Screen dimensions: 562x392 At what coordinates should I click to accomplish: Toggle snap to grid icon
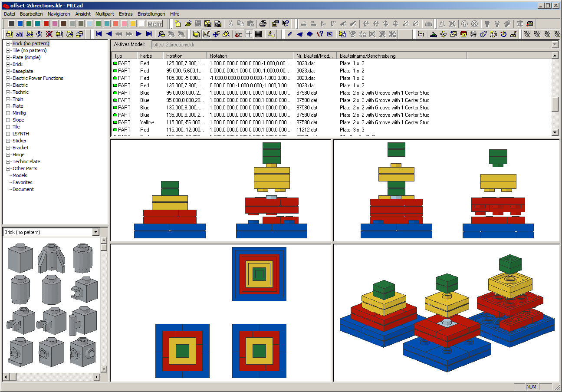point(239,34)
